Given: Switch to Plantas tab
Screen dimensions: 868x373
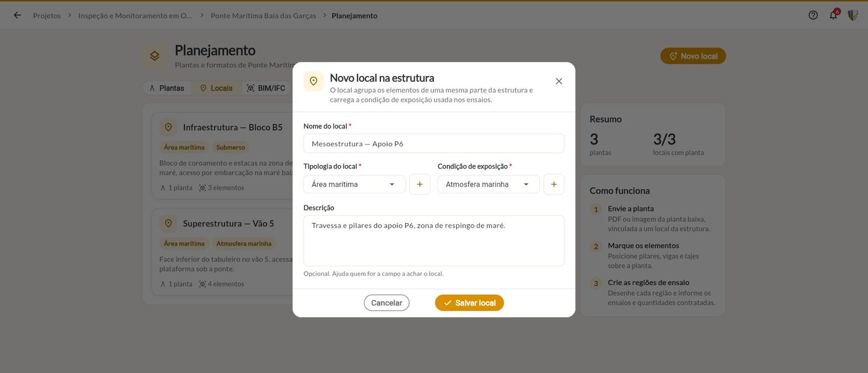Looking at the screenshot, I should click(x=166, y=88).
